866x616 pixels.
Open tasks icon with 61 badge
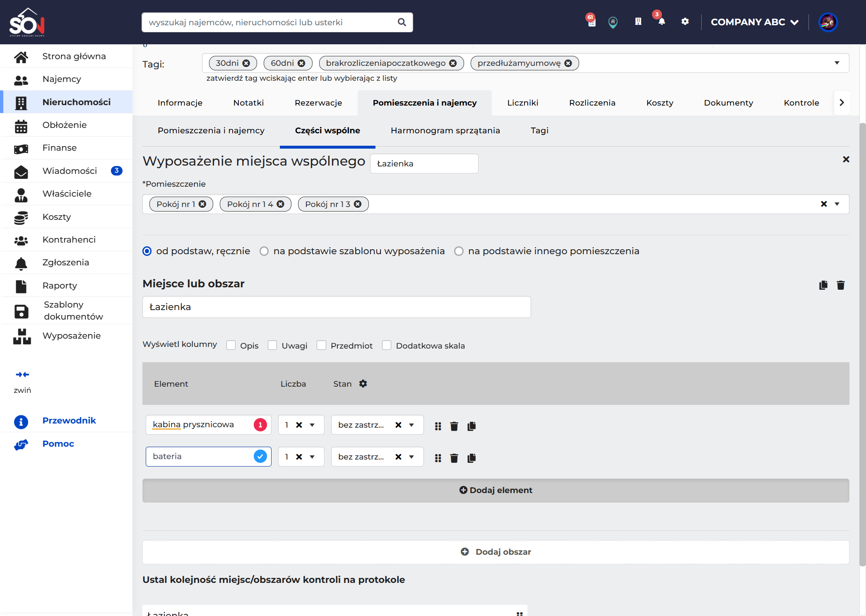[x=592, y=21]
